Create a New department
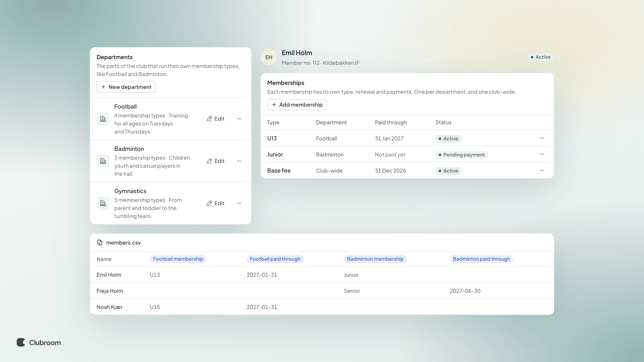Viewport: 644px width, 362px height. [x=126, y=87]
